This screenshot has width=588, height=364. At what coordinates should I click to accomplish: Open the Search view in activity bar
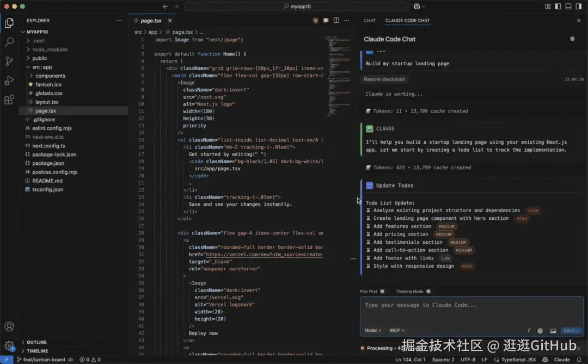coord(9,42)
